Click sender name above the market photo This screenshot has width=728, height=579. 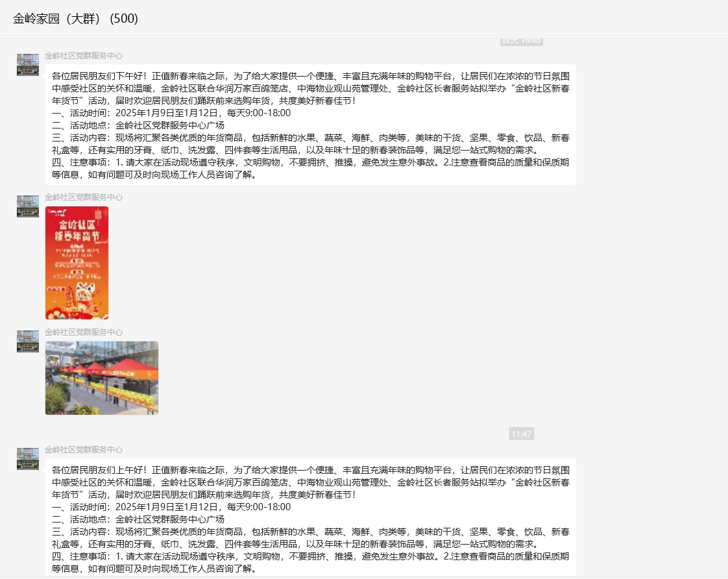[x=83, y=332]
